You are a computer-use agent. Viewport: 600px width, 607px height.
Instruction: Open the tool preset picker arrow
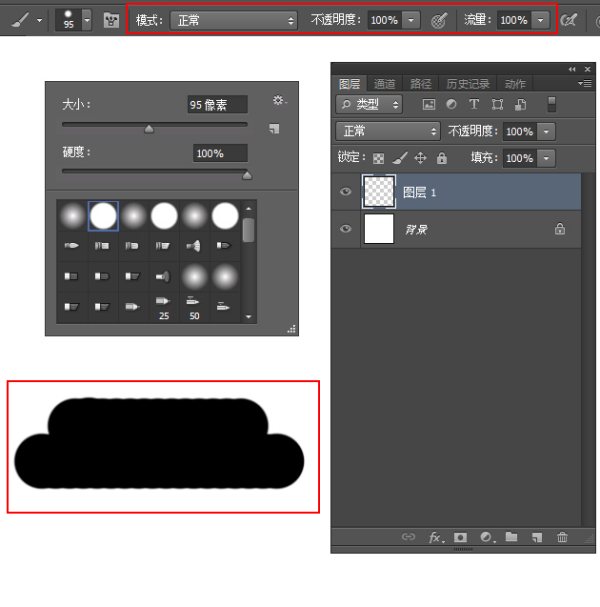[39, 20]
